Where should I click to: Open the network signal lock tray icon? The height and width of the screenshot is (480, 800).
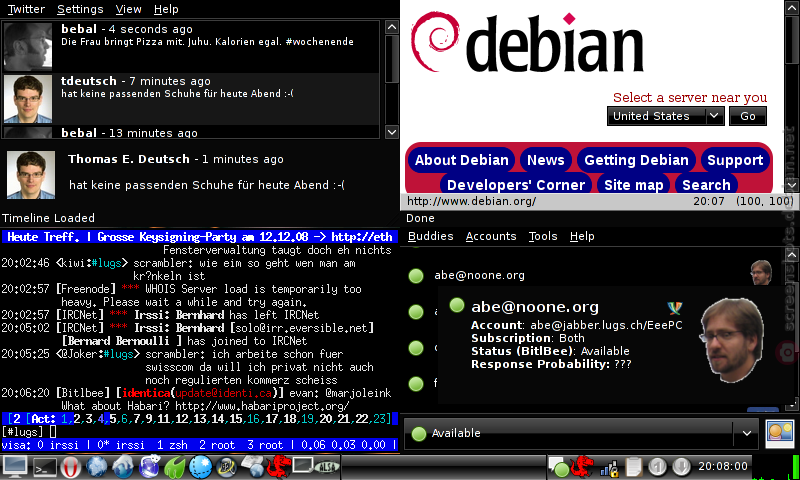609,467
